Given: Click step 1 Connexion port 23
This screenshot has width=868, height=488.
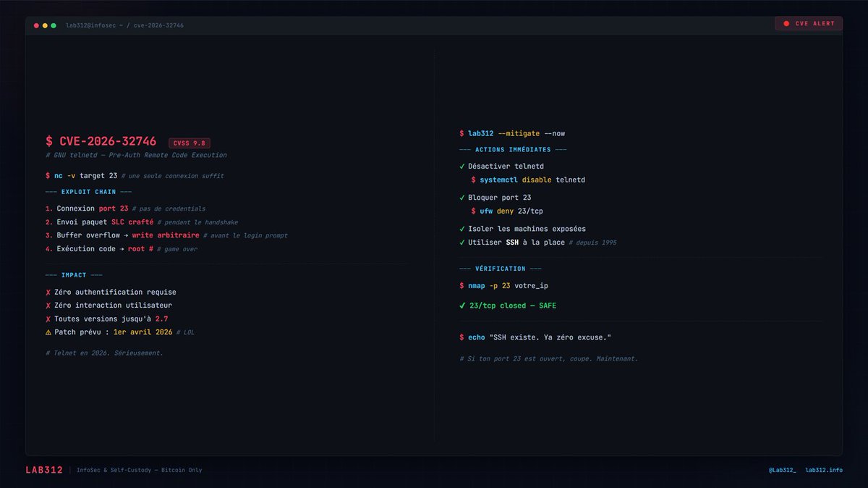Looking at the screenshot, I should point(86,209).
